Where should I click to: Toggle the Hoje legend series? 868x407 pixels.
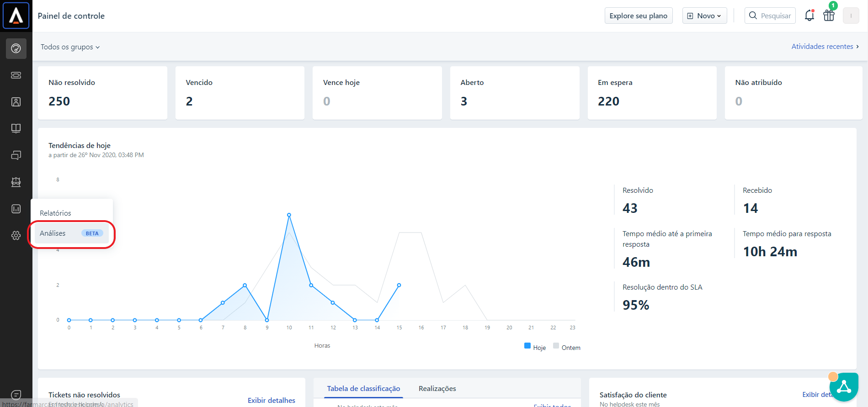pos(535,347)
